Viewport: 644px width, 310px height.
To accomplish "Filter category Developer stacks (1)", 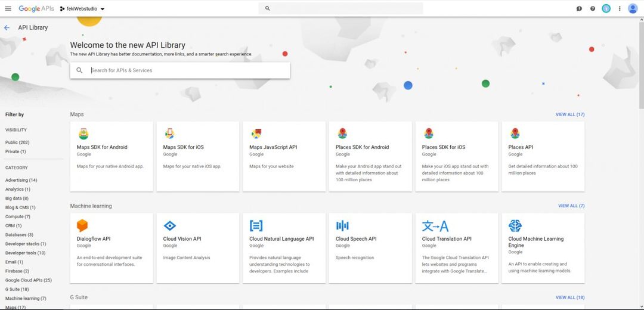I will point(26,244).
